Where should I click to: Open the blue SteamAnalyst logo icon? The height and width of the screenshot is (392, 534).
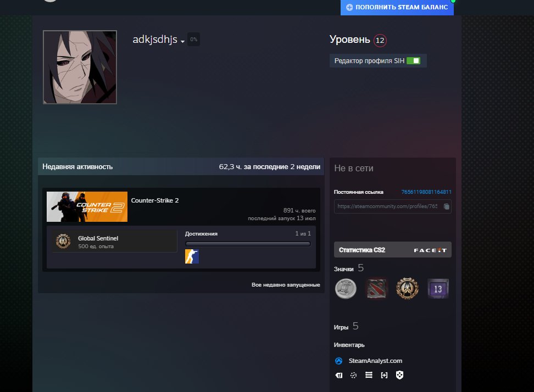point(338,361)
